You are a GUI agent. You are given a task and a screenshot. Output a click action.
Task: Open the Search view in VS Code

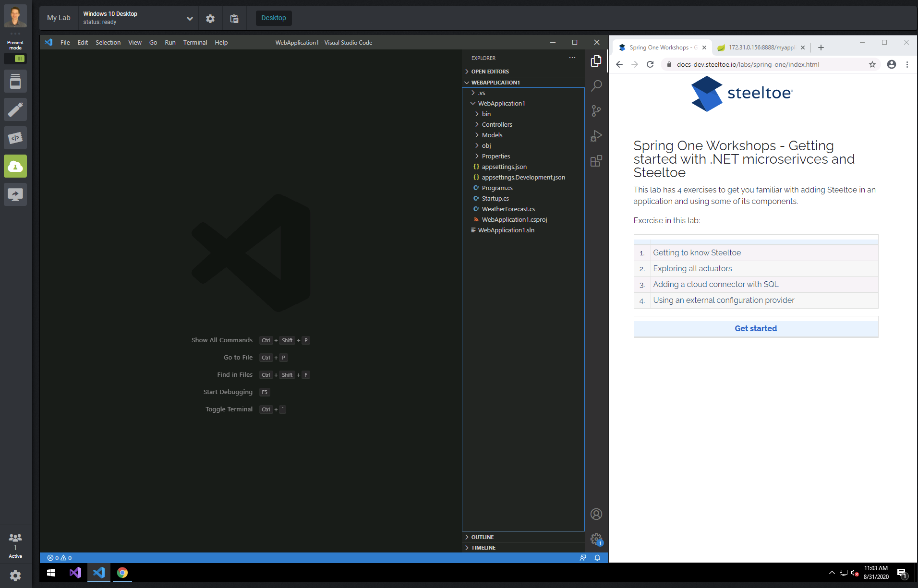[x=596, y=85]
